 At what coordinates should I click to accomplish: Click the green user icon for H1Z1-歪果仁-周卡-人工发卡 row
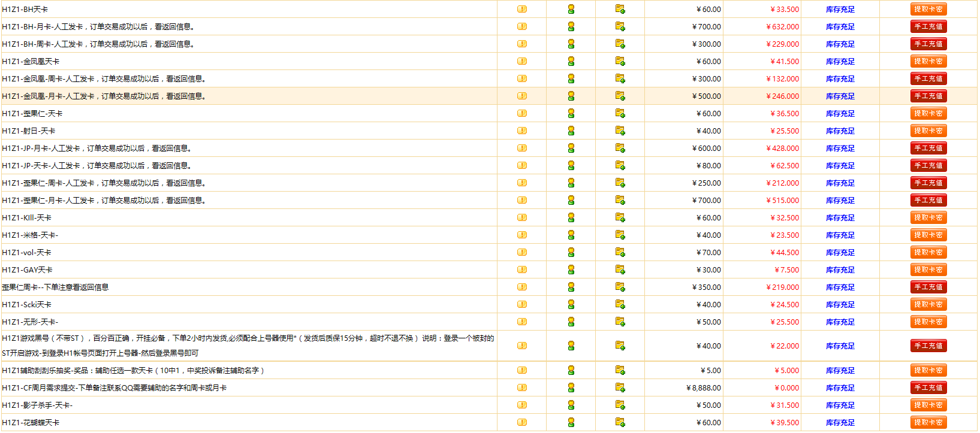point(571,183)
